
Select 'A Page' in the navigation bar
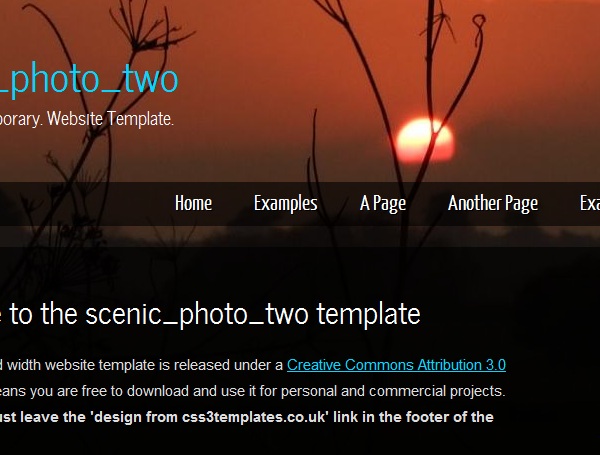[x=383, y=203]
